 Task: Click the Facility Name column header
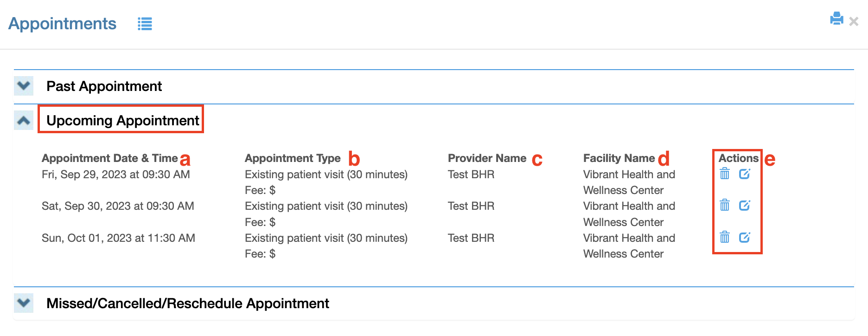[619, 158]
